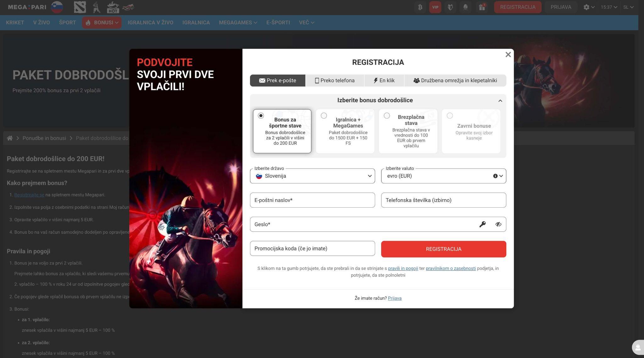Viewport: 644px width, 358px height.
Task: Switch to Prek e-pošte registration tab
Action: (277, 81)
